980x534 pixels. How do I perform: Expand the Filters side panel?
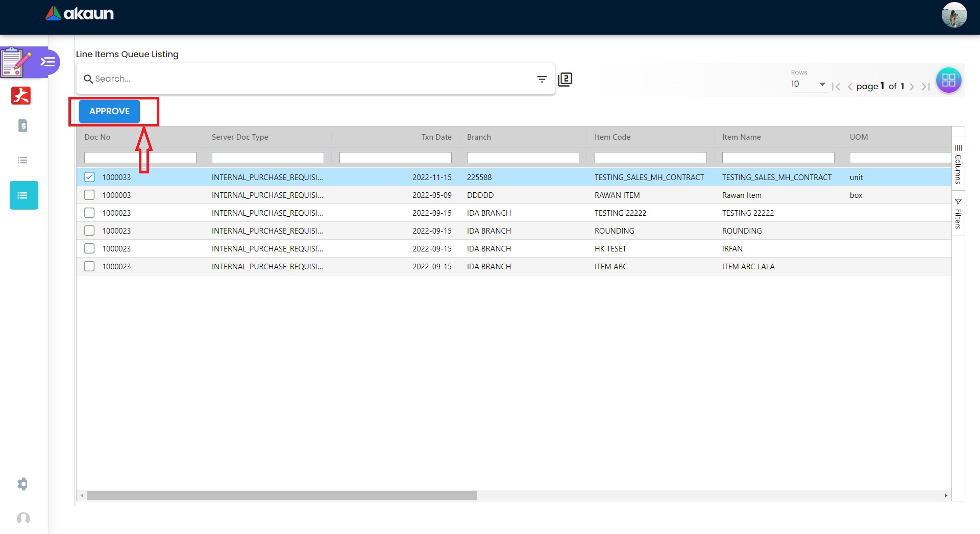point(958,213)
